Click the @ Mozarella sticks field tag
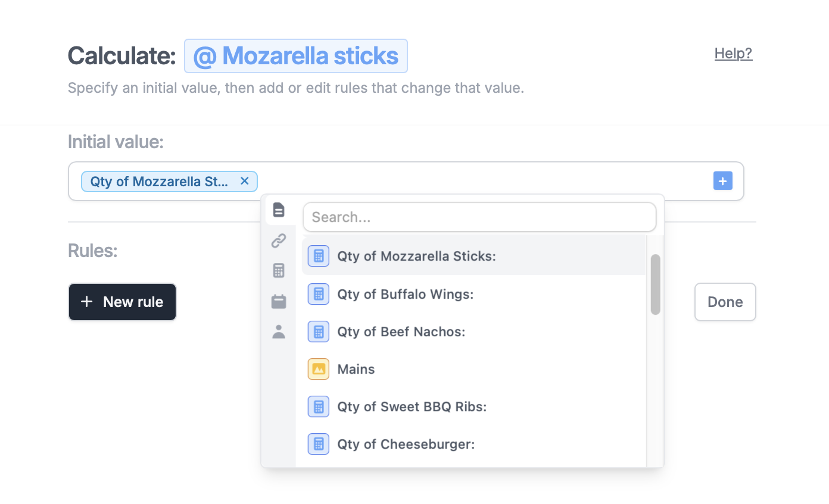The width and height of the screenshot is (829, 504). (296, 56)
